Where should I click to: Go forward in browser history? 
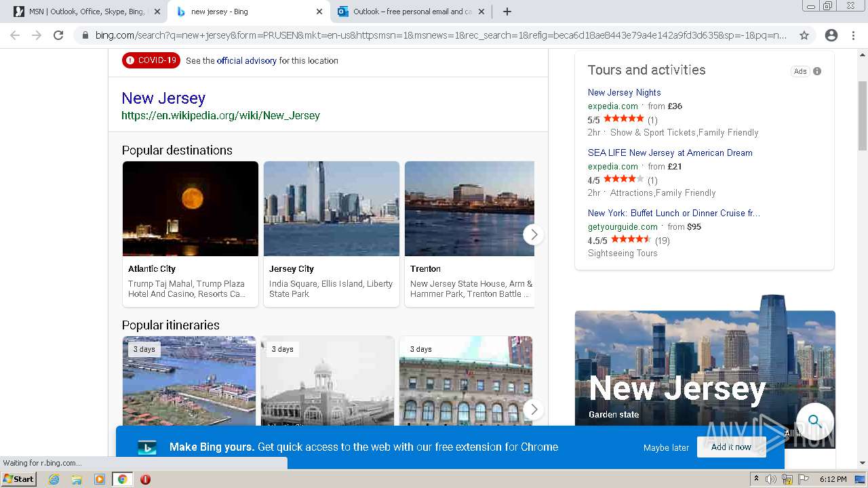[37, 35]
